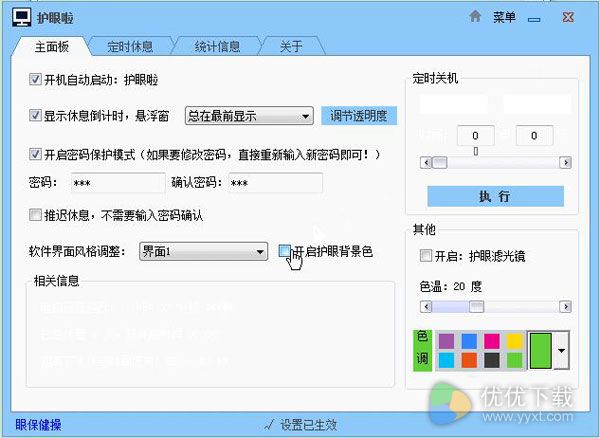600x438 pixels.
Task: Click right arrow of 色温 slider
Action: pos(565,306)
